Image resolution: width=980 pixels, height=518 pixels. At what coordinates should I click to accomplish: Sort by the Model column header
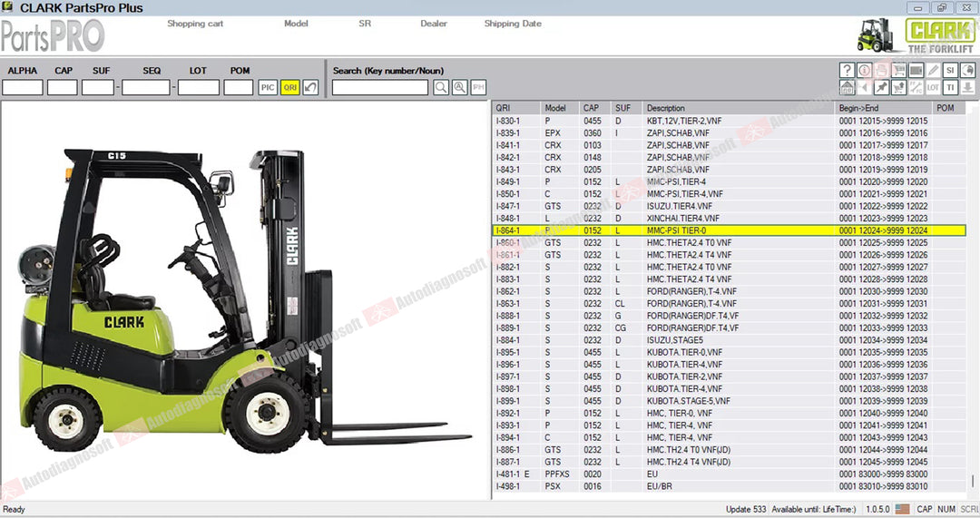[x=559, y=108]
